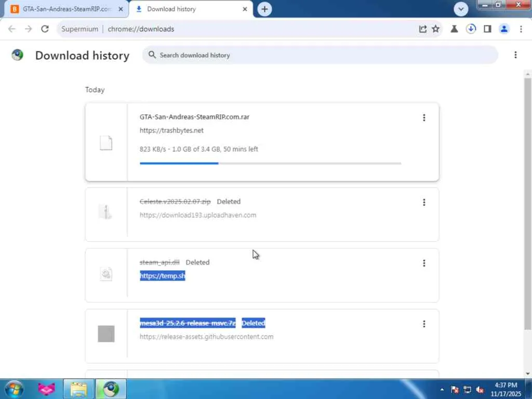Share this page via address bar icon
This screenshot has height=399, width=532.
(x=422, y=29)
